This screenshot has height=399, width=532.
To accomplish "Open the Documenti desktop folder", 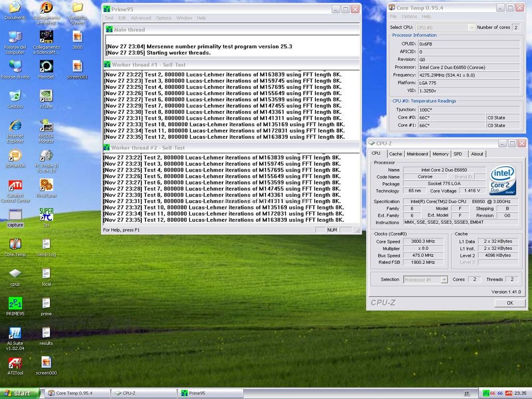I will click(15, 10).
